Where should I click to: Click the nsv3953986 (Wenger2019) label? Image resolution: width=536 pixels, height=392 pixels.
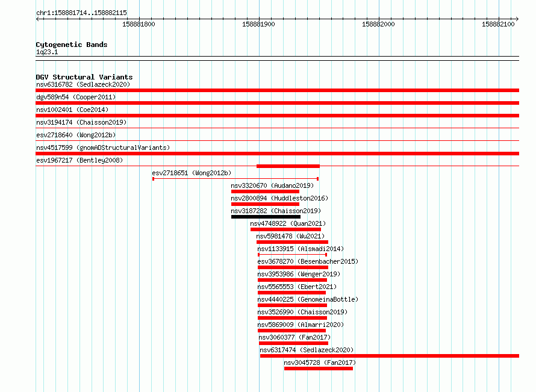299,274
